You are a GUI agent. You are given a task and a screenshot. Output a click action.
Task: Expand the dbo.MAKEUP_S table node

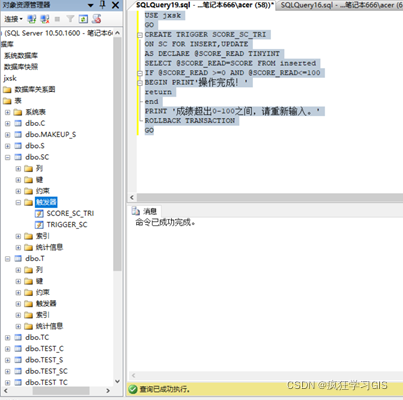click(7, 135)
